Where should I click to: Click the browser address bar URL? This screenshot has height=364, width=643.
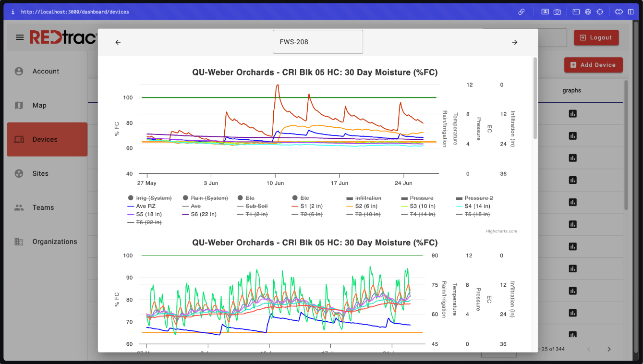[x=75, y=12]
